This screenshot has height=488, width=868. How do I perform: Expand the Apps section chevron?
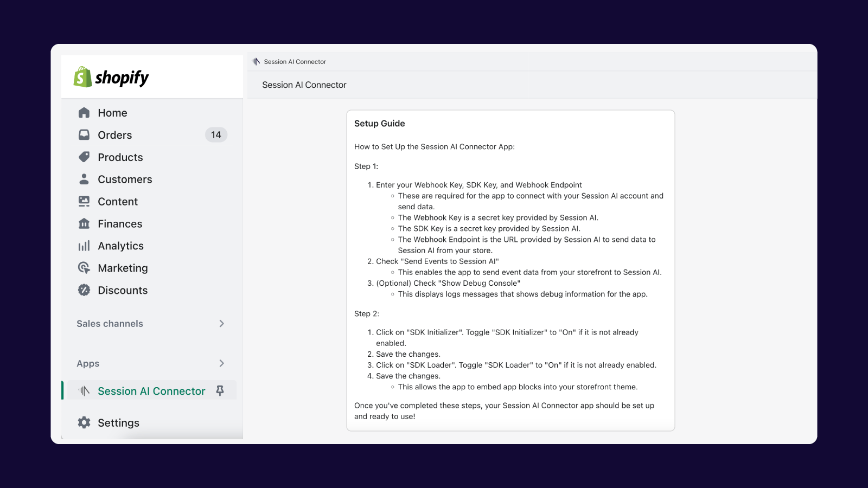(x=221, y=363)
